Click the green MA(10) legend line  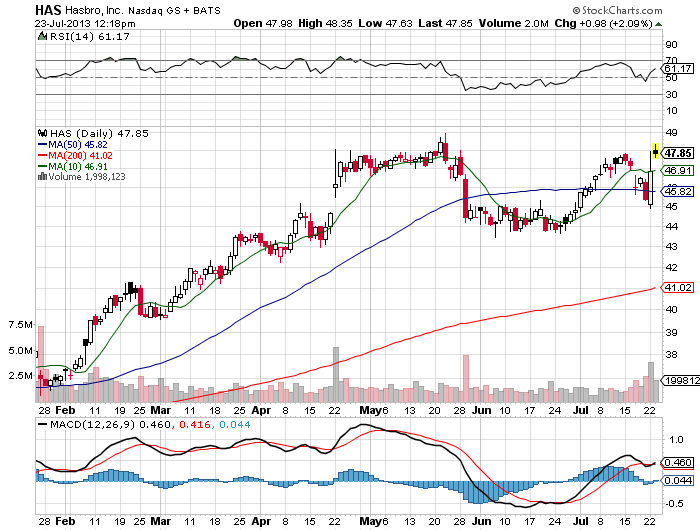coord(42,167)
